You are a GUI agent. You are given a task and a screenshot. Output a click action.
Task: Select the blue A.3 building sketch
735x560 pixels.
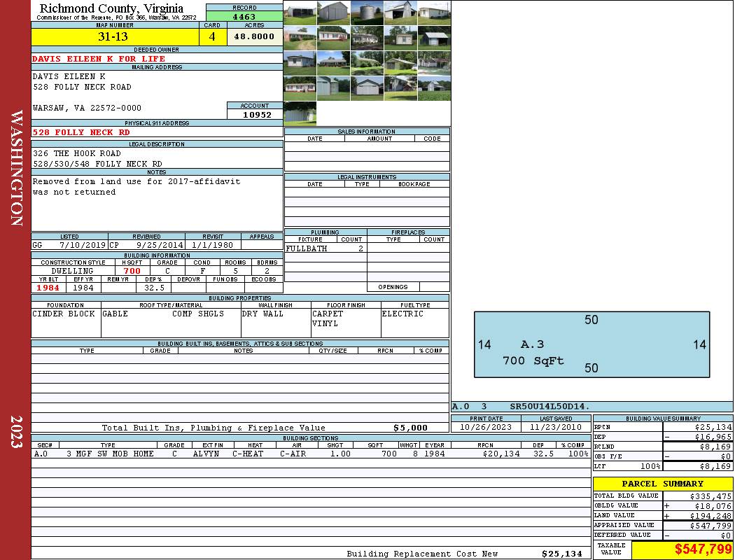591,344
